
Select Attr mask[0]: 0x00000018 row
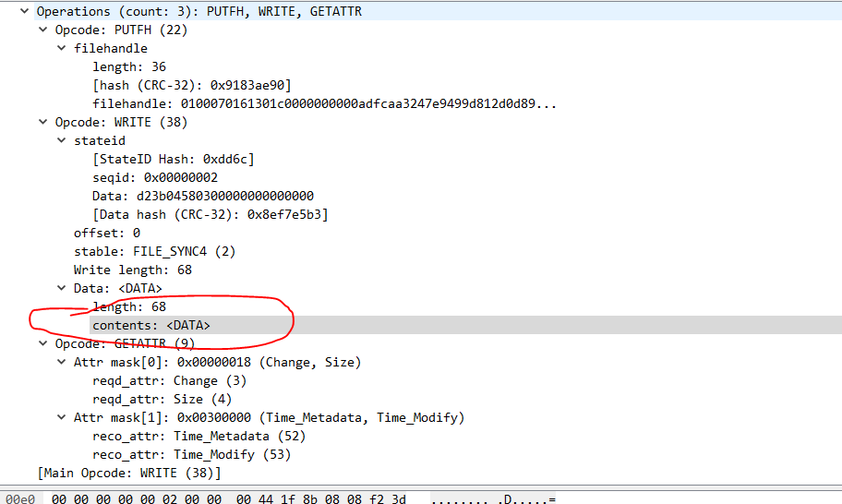[x=218, y=362]
